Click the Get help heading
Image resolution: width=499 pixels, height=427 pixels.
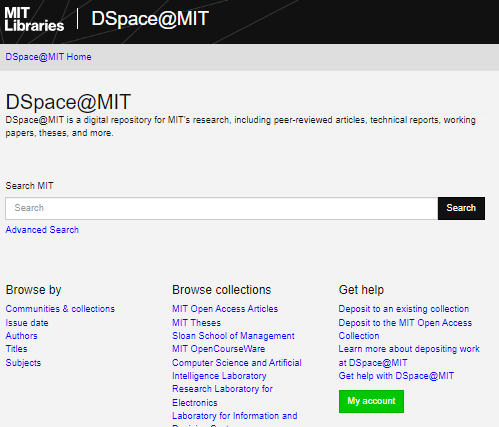[361, 290]
